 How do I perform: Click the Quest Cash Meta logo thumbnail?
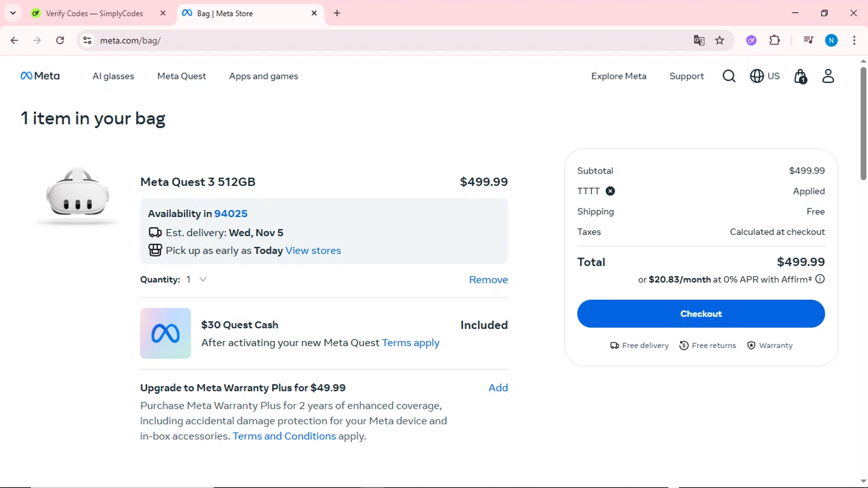pos(165,333)
